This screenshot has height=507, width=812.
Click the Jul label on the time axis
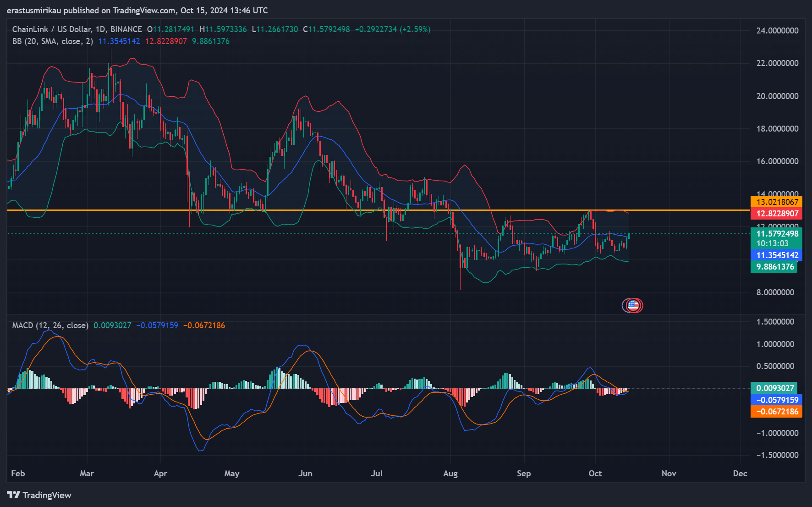377,474
